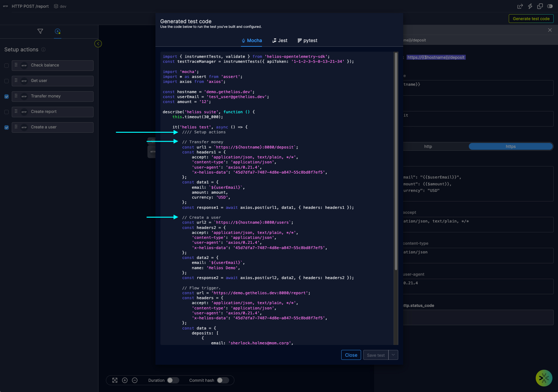Select the Create a user setup action
558x392 pixels.
(x=53, y=127)
